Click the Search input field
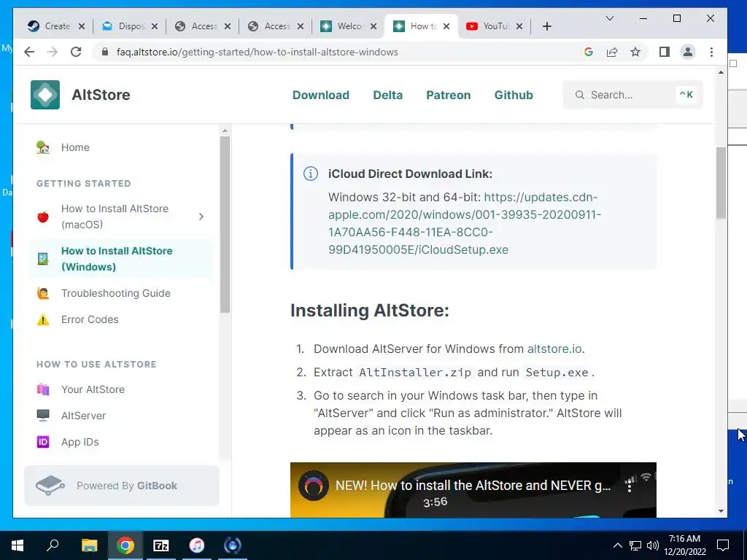This screenshot has width=747, height=560. click(x=632, y=95)
